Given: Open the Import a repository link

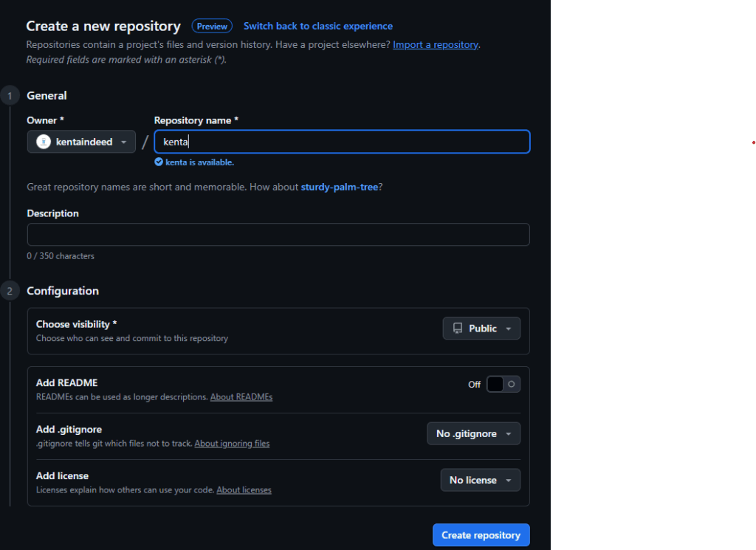Looking at the screenshot, I should pyautogui.click(x=435, y=44).
